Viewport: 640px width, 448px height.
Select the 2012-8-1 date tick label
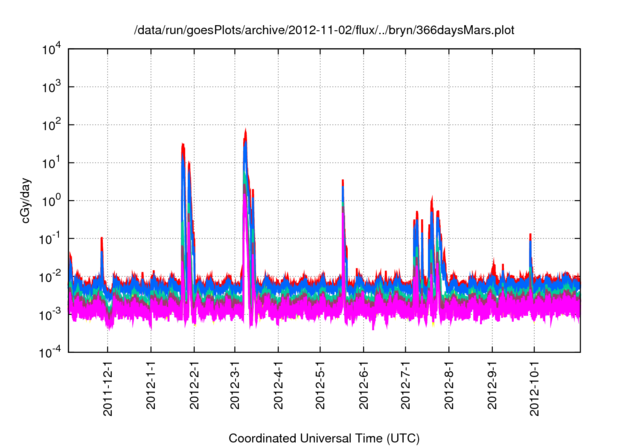(x=447, y=387)
